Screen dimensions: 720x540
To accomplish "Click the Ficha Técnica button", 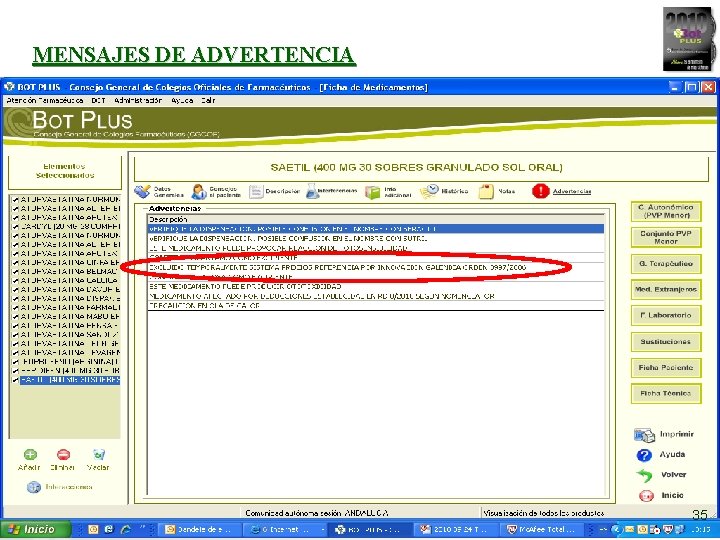I will click(x=666, y=394).
